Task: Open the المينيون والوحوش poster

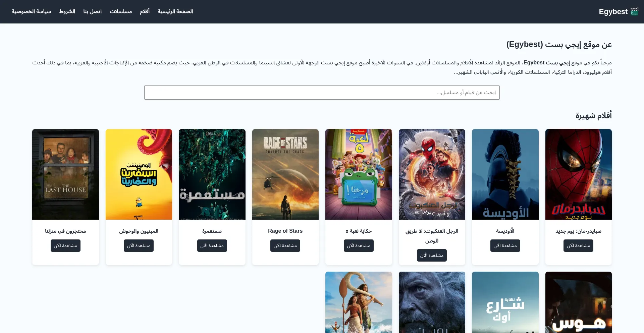Action: [139, 174]
